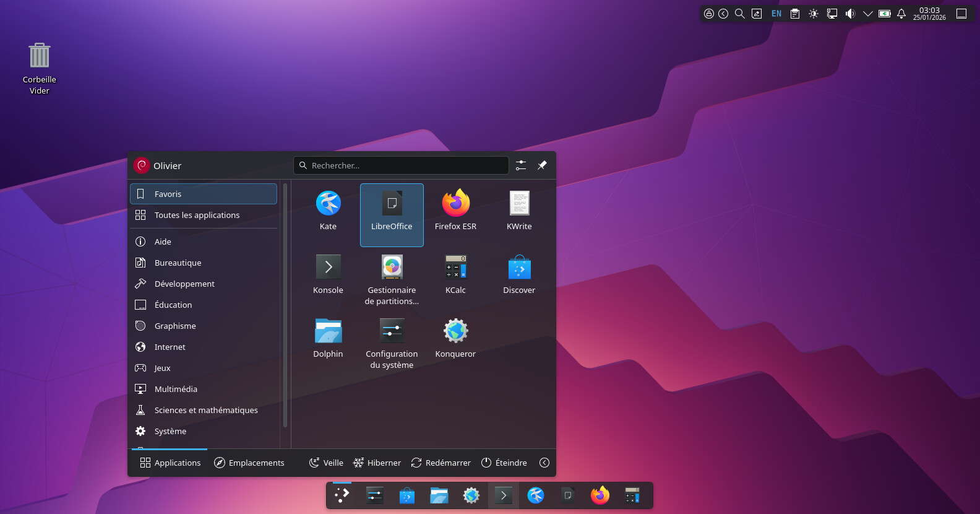Click the lock screen tray icon

709,14
